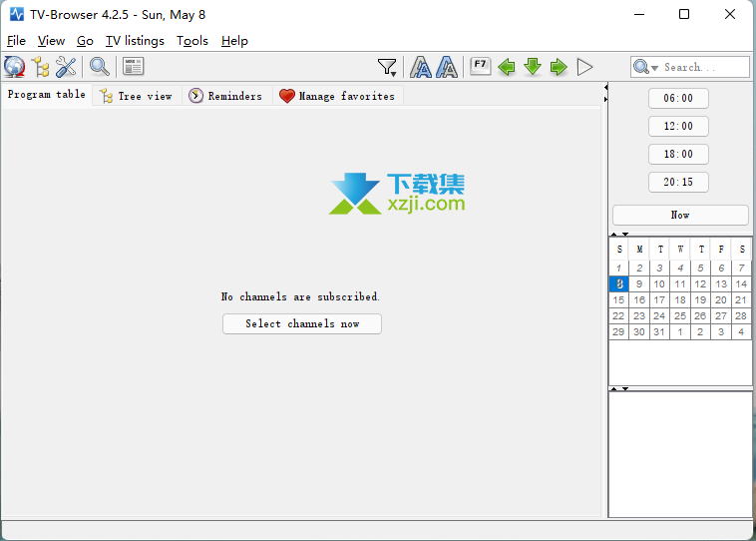This screenshot has width=756, height=541.
Task: Click the 18:00 time button
Action: [x=678, y=155]
